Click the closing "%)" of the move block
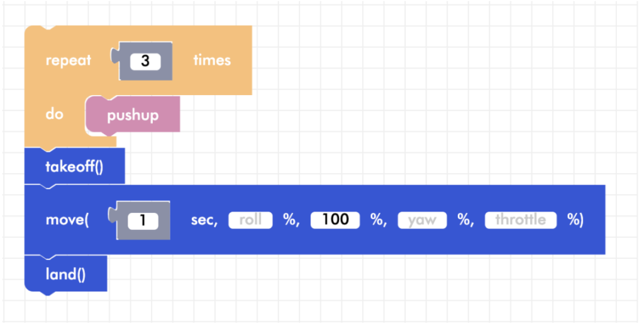644x325 pixels. pos(575,220)
